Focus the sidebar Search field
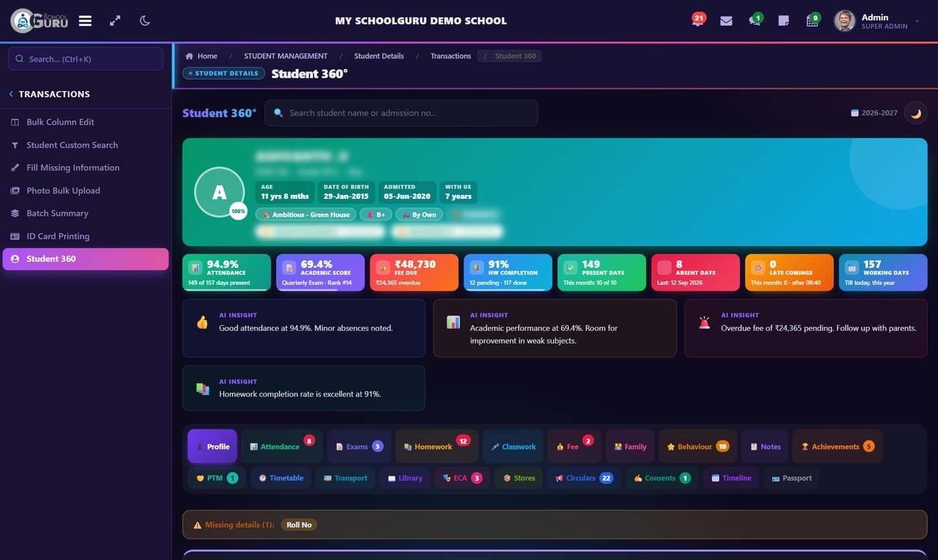This screenshot has width=938, height=560. [x=86, y=59]
